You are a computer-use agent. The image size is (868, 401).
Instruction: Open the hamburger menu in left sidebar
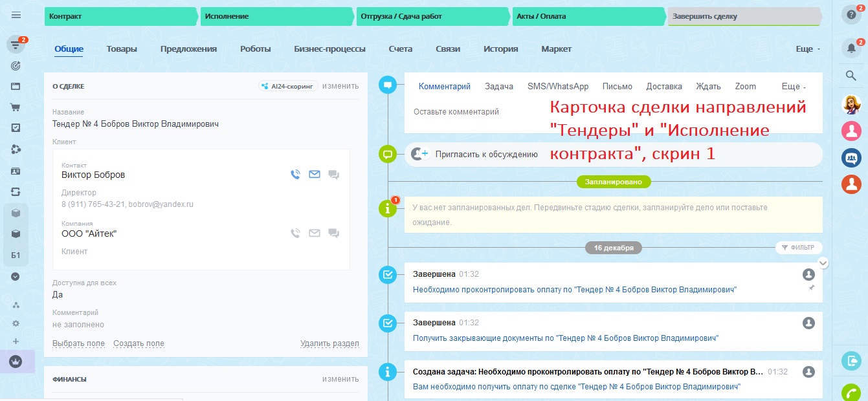pyautogui.click(x=16, y=16)
